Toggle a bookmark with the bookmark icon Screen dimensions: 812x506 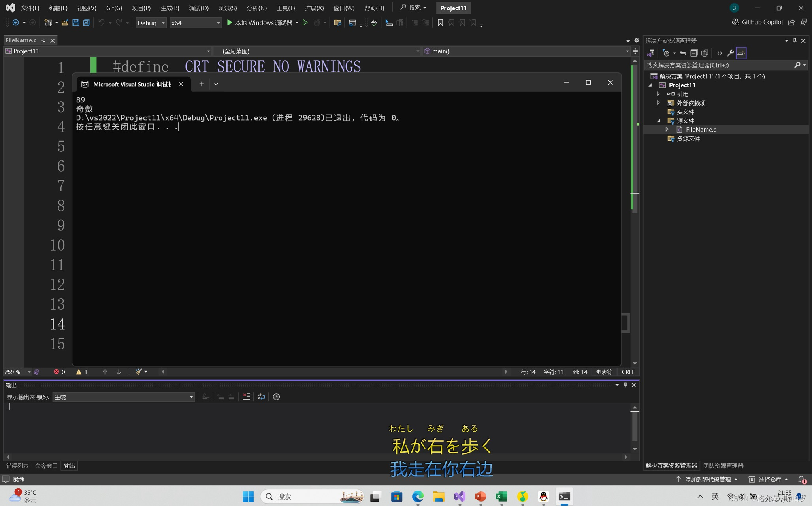click(440, 23)
